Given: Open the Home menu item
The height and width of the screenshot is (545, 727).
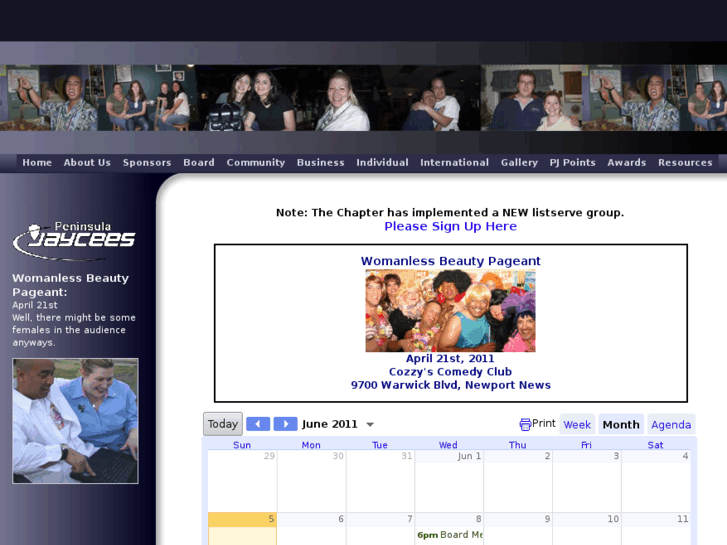Looking at the screenshot, I should point(37,162).
